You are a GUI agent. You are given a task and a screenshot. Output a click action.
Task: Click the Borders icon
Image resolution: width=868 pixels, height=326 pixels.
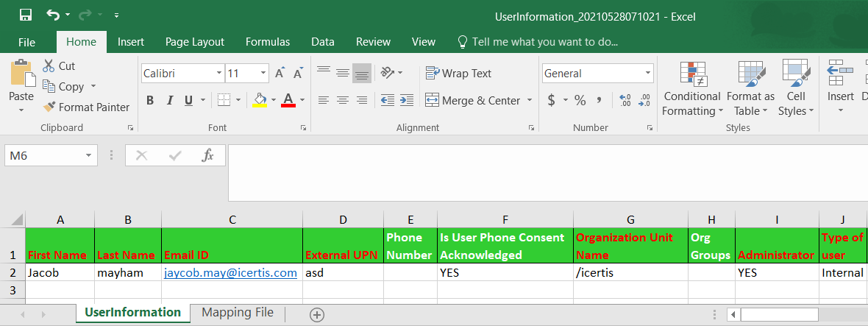coord(224,100)
